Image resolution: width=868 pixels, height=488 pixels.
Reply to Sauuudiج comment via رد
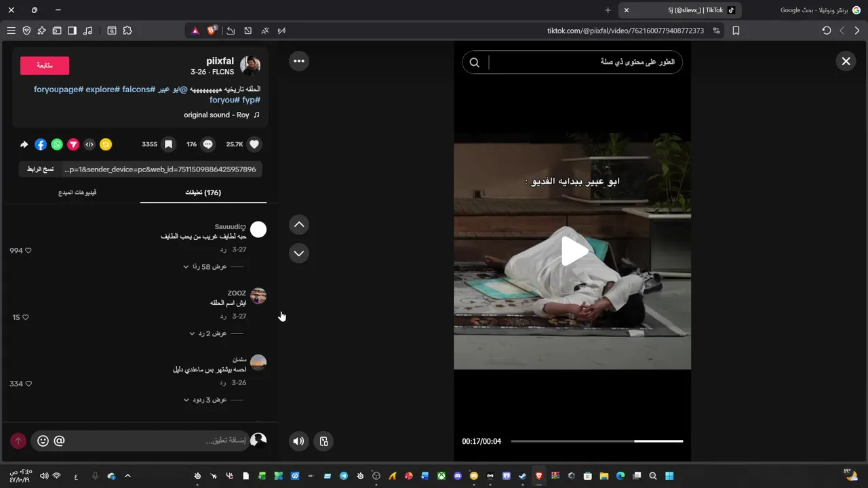pyautogui.click(x=222, y=250)
